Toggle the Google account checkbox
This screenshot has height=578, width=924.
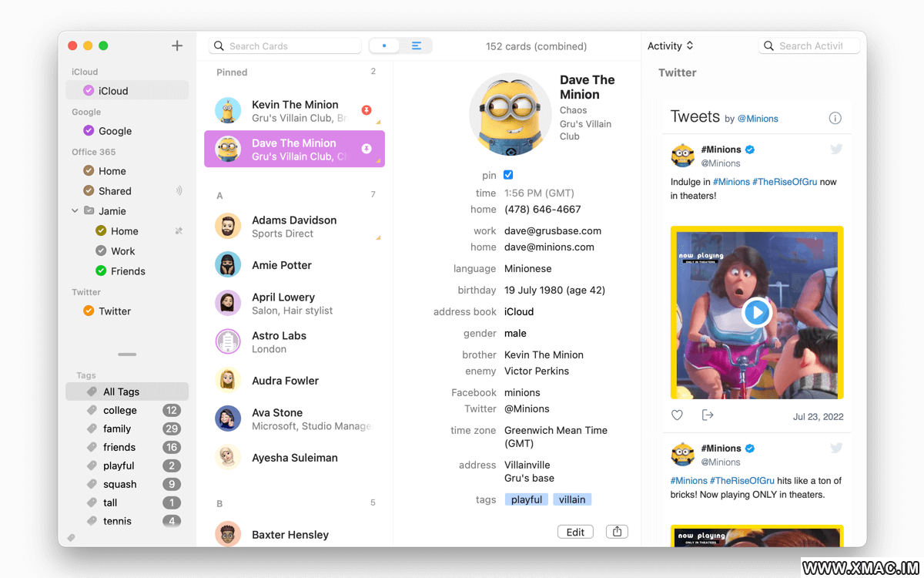(x=89, y=131)
